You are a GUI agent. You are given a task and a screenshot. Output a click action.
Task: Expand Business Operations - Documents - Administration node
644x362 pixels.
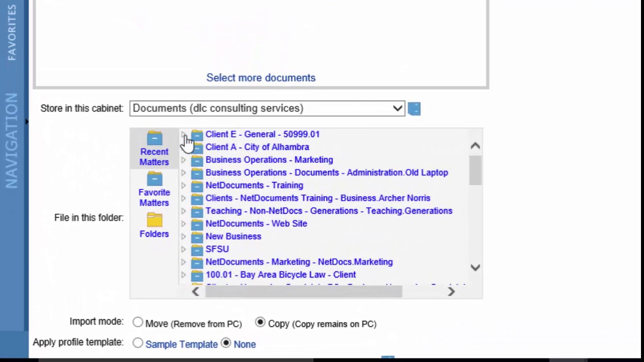click(183, 172)
